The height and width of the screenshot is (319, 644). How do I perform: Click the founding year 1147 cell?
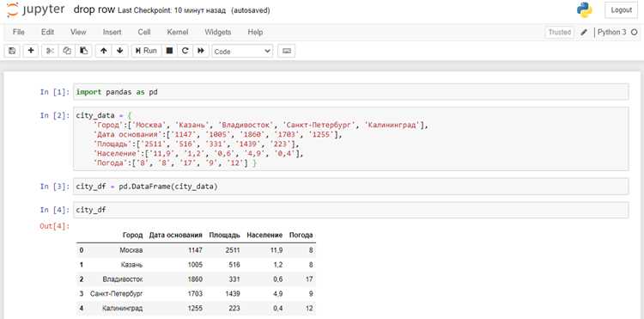click(x=195, y=250)
